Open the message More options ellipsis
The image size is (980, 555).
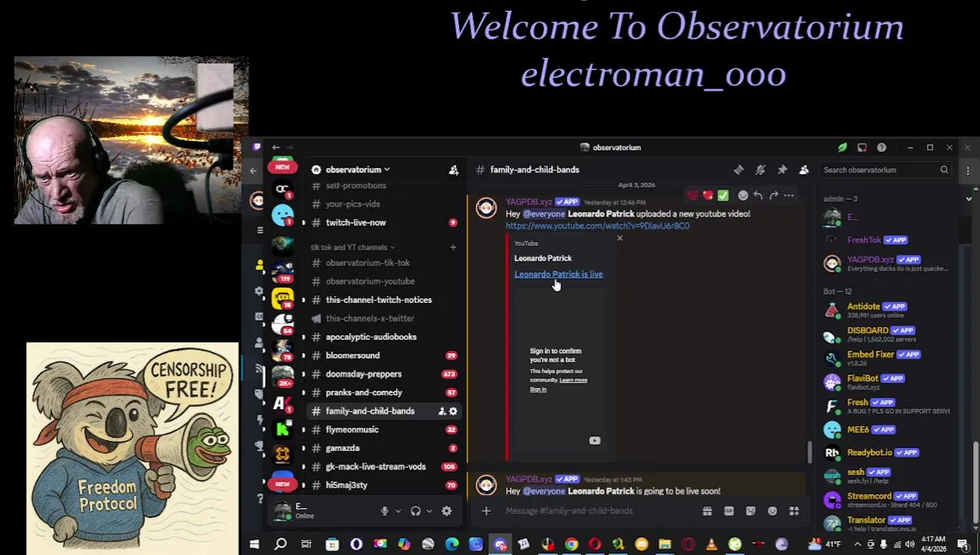789,196
